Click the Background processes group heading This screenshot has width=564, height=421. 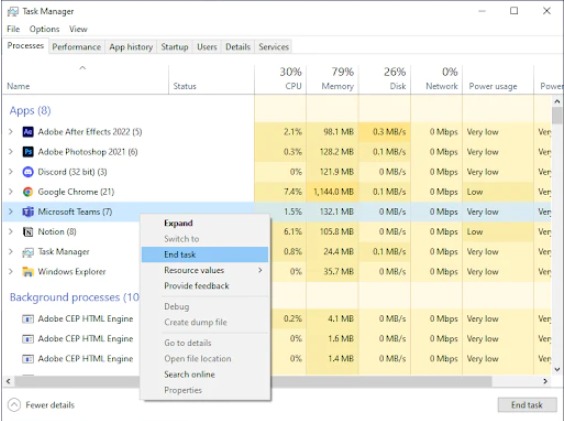(x=74, y=297)
